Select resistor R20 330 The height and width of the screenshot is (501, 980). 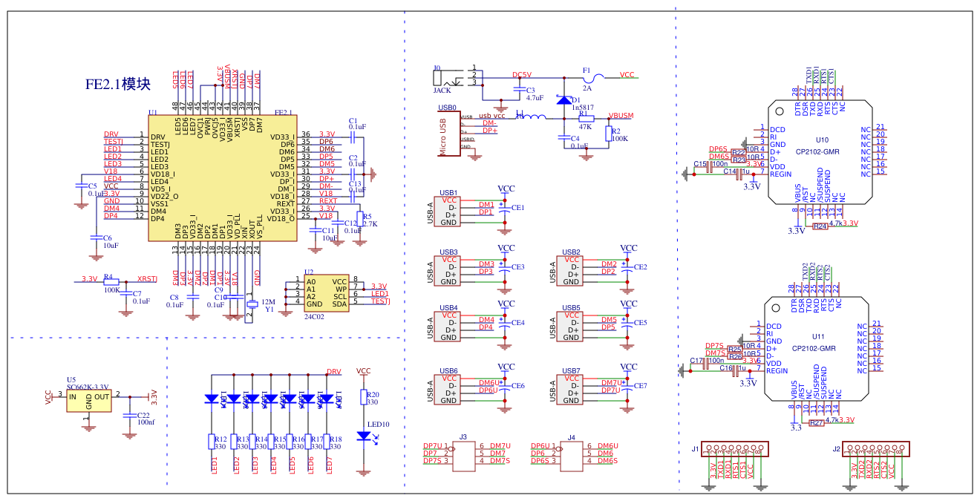pyautogui.click(x=364, y=397)
